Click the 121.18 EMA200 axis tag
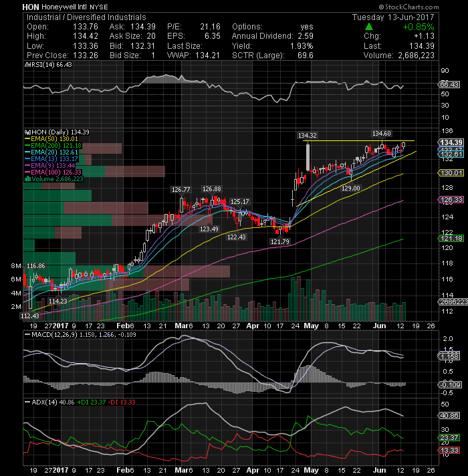Image resolution: width=468 pixels, height=476 pixels. (x=451, y=239)
